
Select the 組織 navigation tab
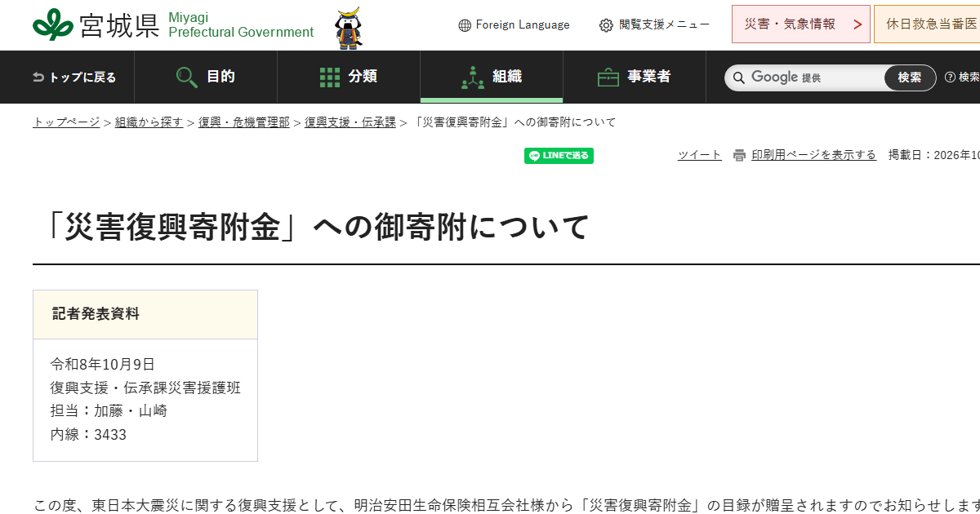click(x=492, y=77)
